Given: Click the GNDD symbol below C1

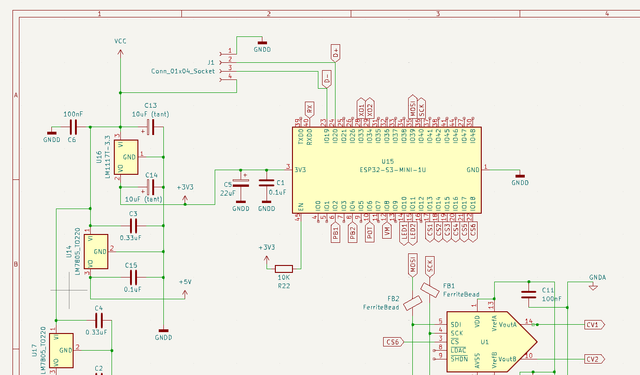Looking at the screenshot, I should pyautogui.click(x=267, y=202).
